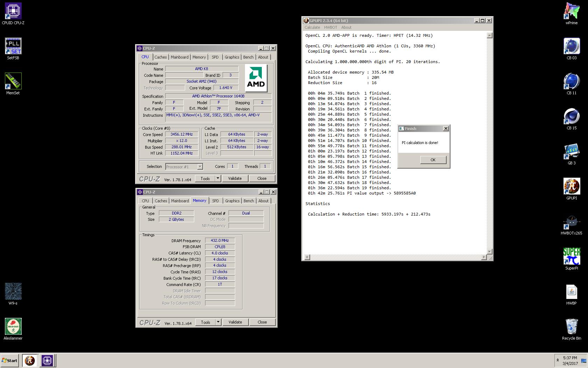
Task: Click the 'PI value output -> 5895585A0' line
Action: pyautogui.click(x=362, y=193)
